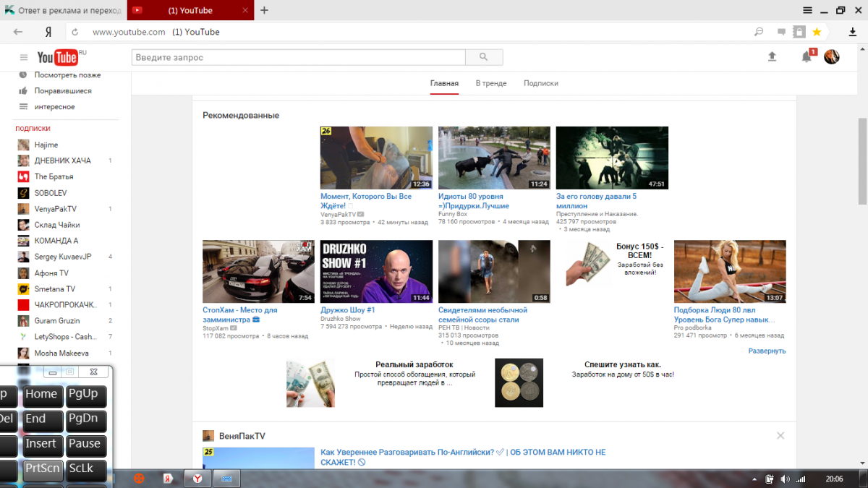Click the protect lock icon in the address bar
Image resolution: width=868 pixels, height=488 pixels.
click(x=799, y=32)
